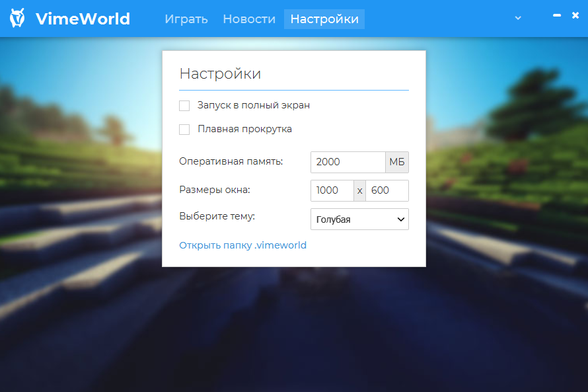The width and height of the screenshot is (588, 392).
Task: Click the МБ unit label
Action: (x=397, y=162)
